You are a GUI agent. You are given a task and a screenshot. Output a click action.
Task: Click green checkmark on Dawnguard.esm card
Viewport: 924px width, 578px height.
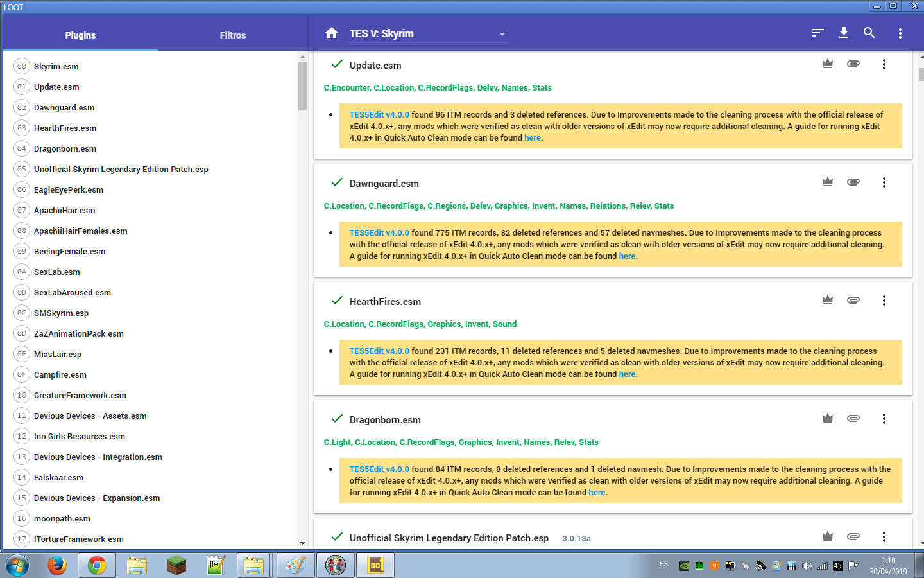[337, 182]
